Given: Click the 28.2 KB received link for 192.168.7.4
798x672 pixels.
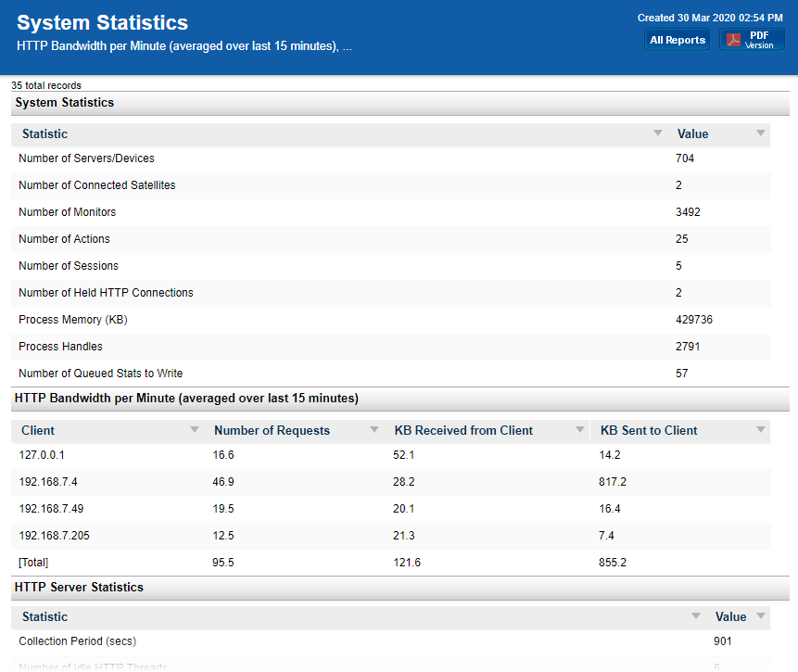Looking at the screenshot, I should [403, 482].
